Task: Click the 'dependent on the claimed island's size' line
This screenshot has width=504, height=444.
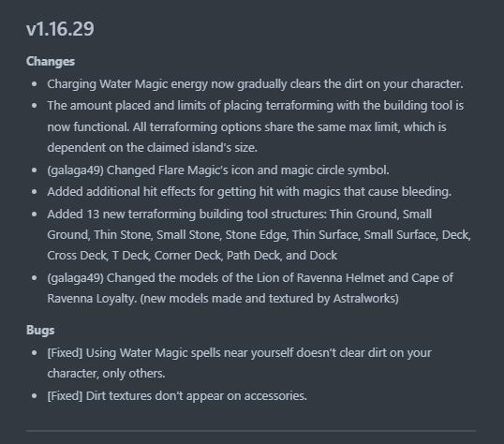Action: click(153, 148)
